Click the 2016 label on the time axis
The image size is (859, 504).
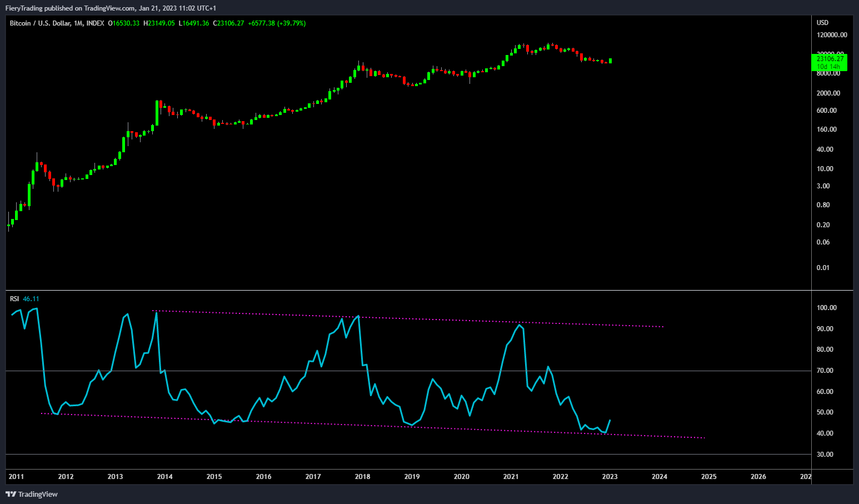(x=263, y=477)
